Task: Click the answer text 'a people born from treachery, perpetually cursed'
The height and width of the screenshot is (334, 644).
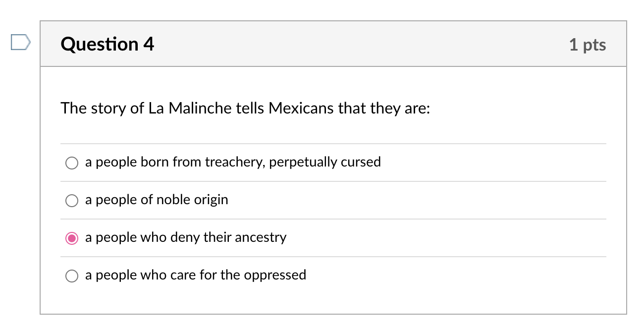Action: point(233,162)
